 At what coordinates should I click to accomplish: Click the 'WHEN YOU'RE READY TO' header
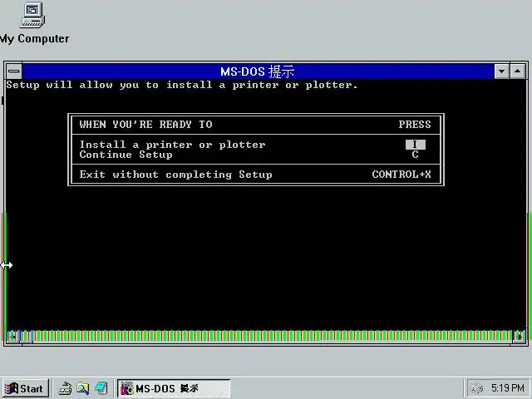(x=146, y=125)
